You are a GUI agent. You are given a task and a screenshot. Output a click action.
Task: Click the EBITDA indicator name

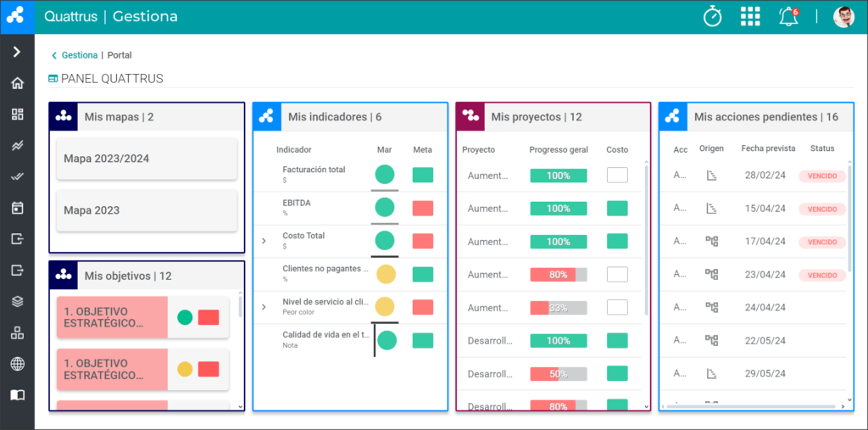[297, 203]
